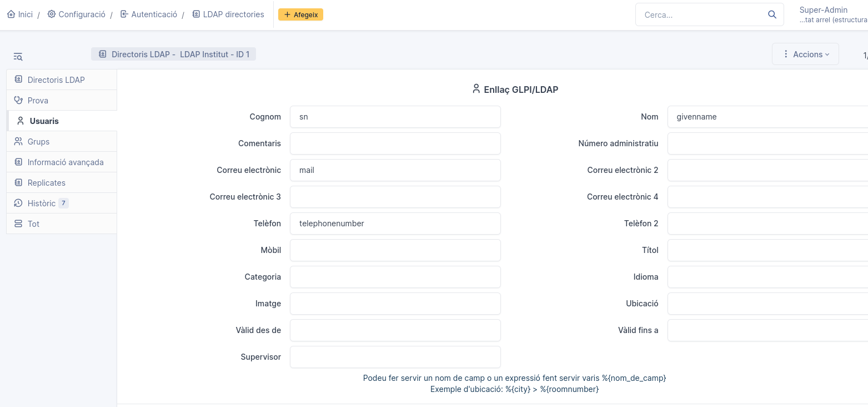The image size is (868, 407).
Task: Open the Directoris LDAP tab
Action: [62, 80]
